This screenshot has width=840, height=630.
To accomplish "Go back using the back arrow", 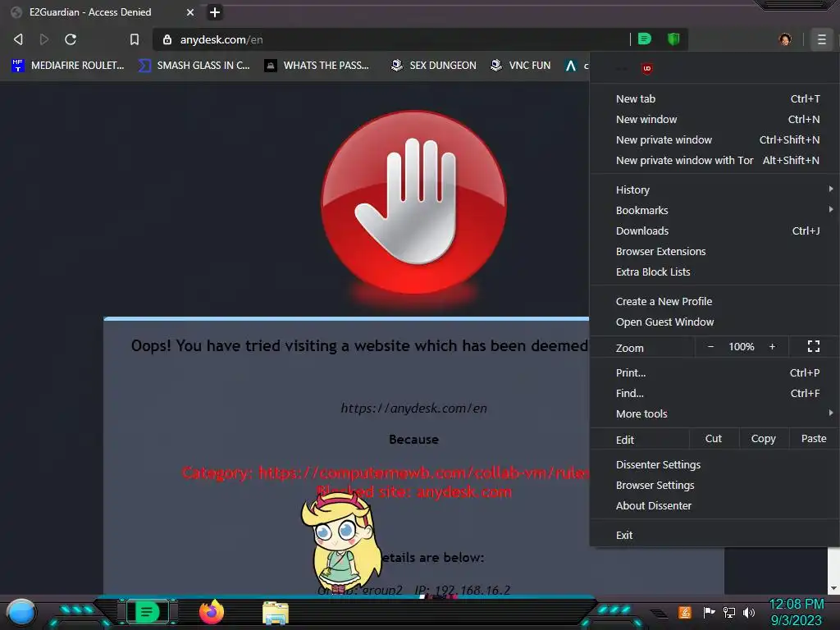I will pos(18,39).
